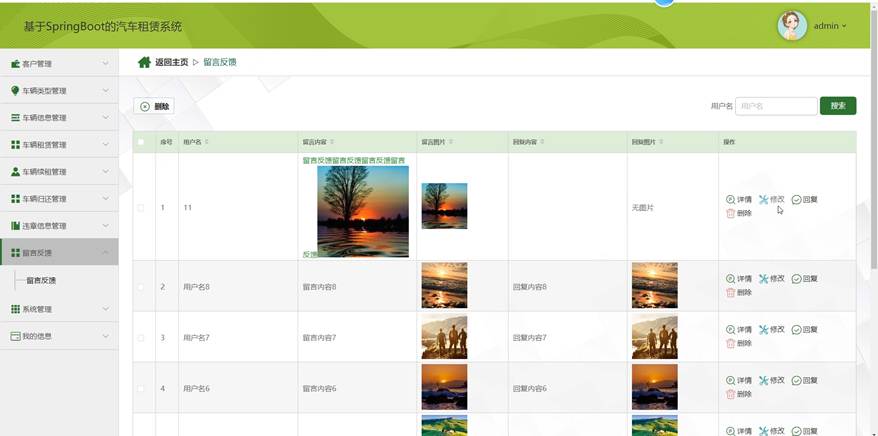Open the 车辆租赁管理 menu label
The height and width of the screenshot is (436, 878).
[x=44, y=144]
